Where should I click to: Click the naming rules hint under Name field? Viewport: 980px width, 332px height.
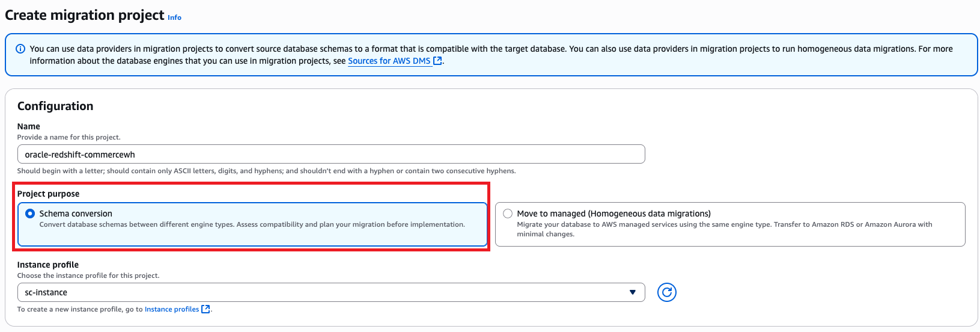click(266, 171)
